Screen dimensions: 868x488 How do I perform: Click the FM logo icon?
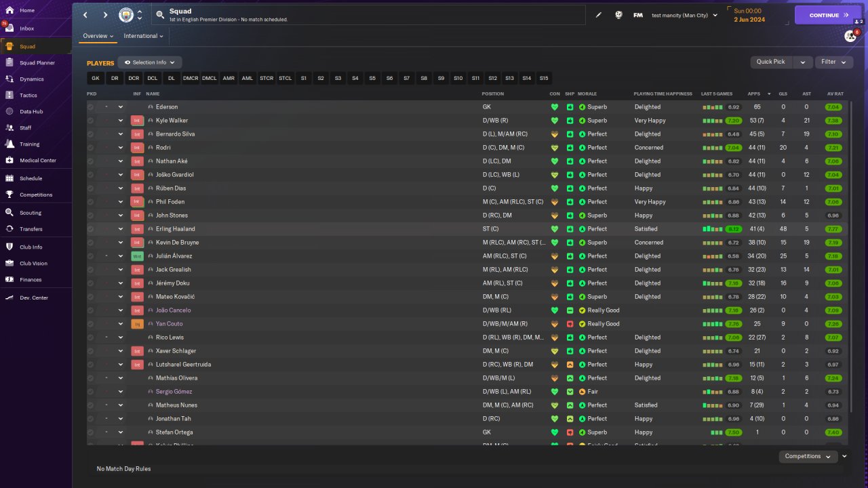click(638, 15)
